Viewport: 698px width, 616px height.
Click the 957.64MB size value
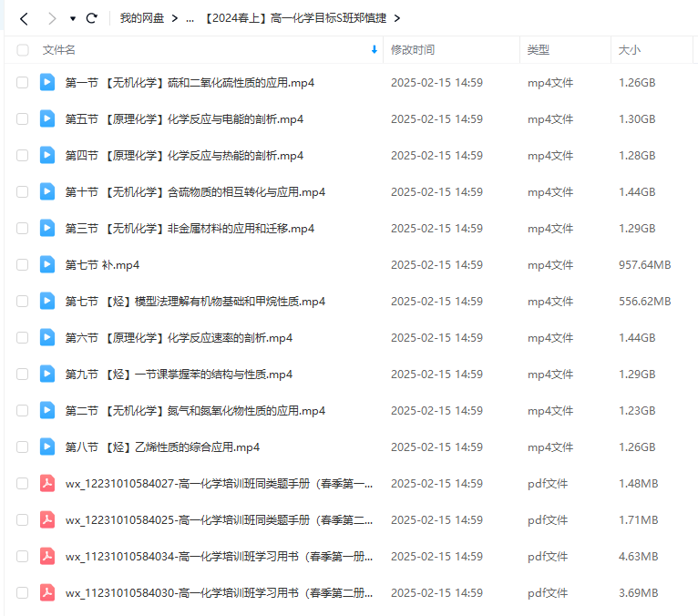pyautogui.click(x=644, y=265)
